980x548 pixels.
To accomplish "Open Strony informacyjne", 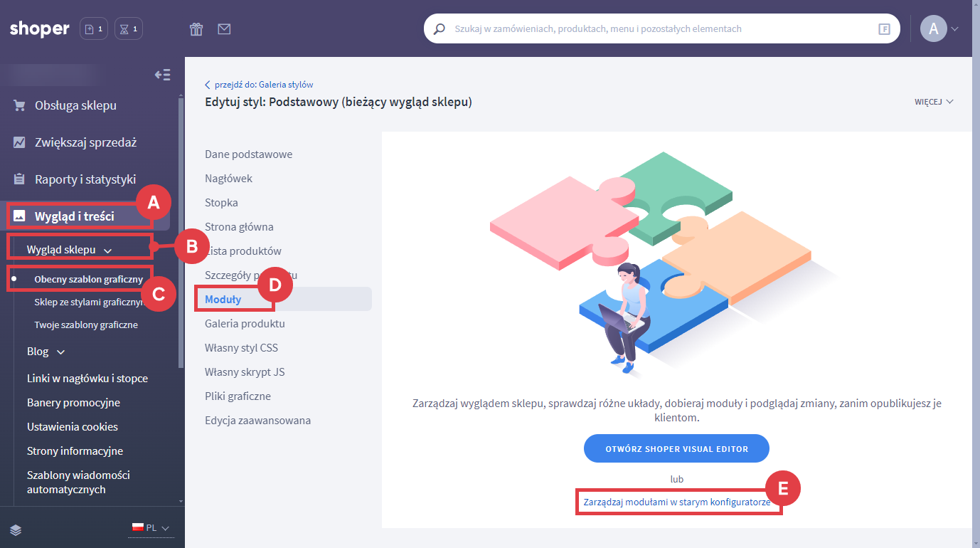I will 75,451.
